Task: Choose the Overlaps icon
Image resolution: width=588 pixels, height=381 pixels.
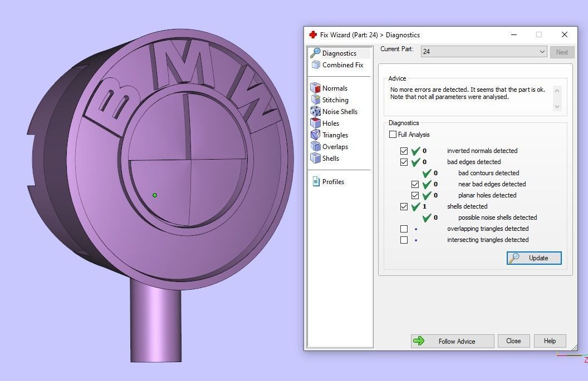Action: click(315, 146)
